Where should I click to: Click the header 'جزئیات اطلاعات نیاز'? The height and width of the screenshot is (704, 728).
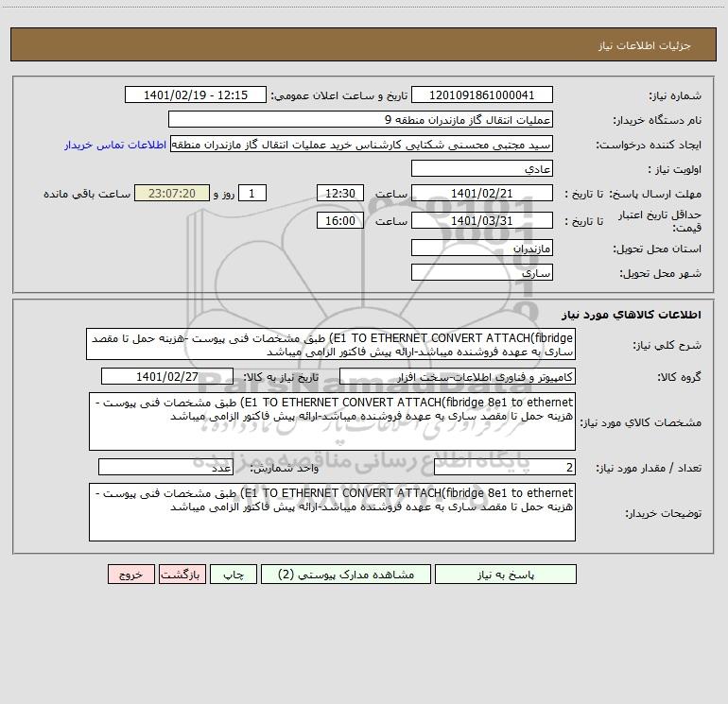(645, 45)
